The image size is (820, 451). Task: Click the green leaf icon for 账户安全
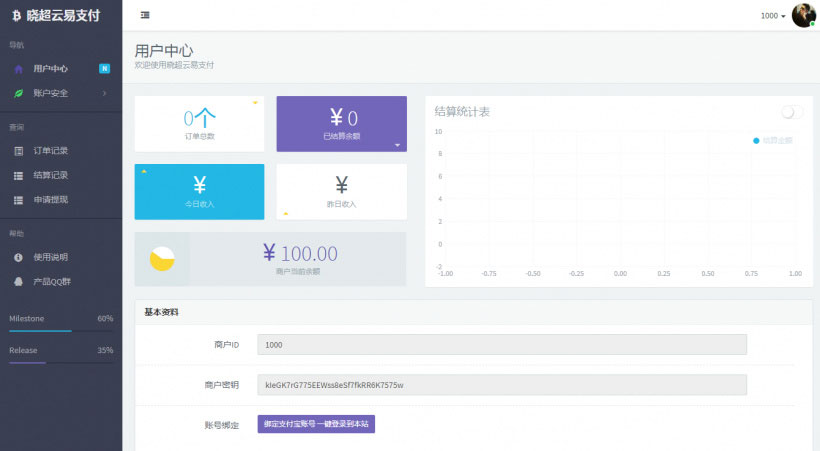[x=18, y=93]
